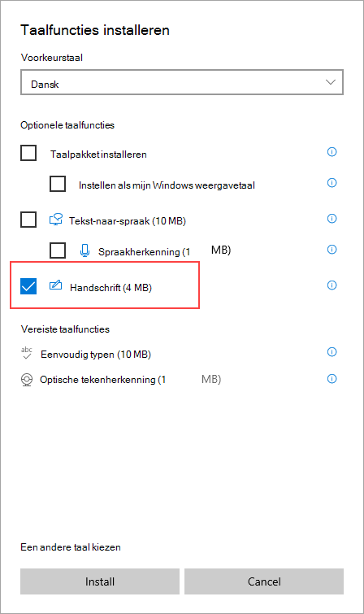Show info for Windows weergavetaal option

coord(331,183)
